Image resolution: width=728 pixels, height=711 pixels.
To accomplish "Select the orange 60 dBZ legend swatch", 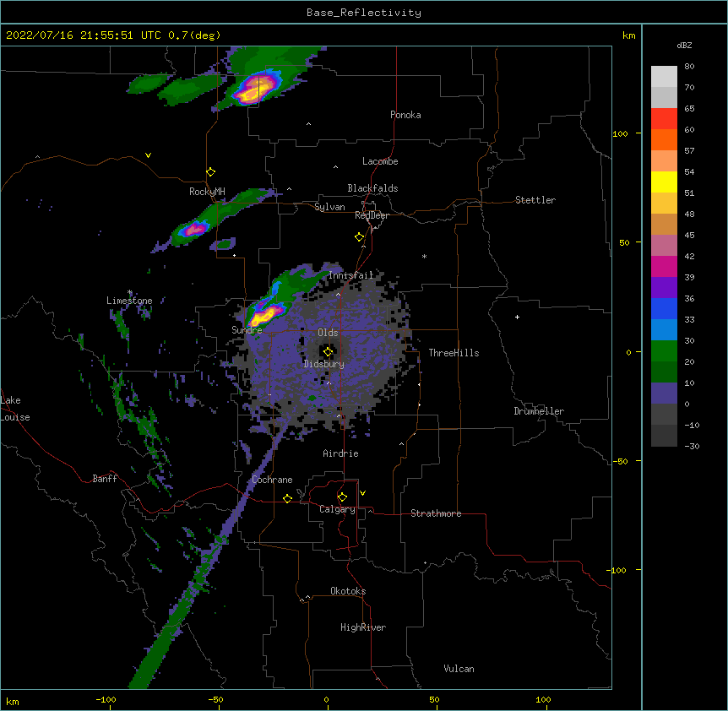I will 664,139.
